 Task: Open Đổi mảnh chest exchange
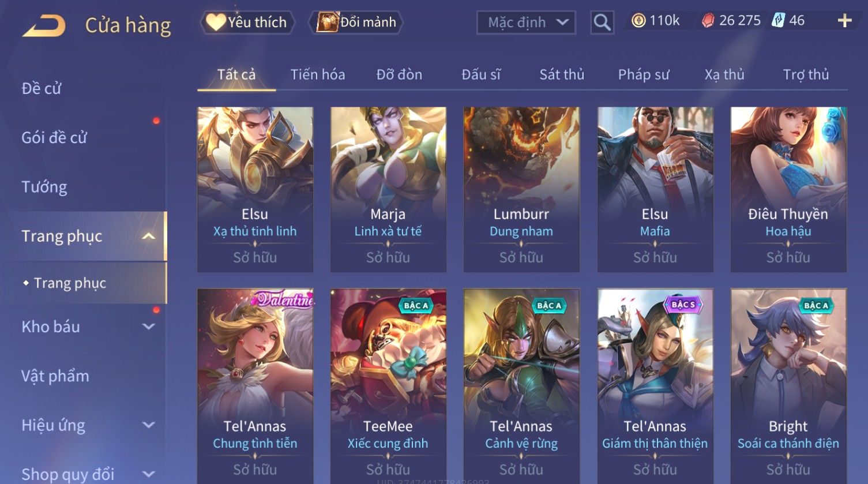coord(356,22)
